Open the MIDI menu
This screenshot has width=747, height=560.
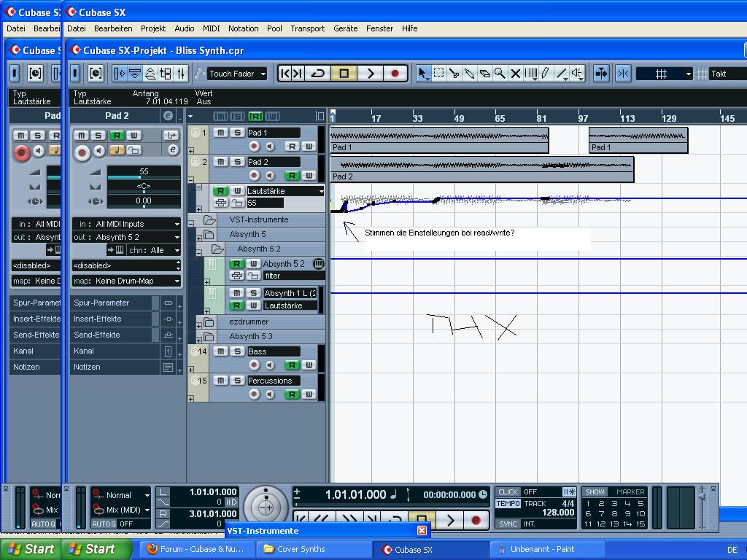[211, 28]
